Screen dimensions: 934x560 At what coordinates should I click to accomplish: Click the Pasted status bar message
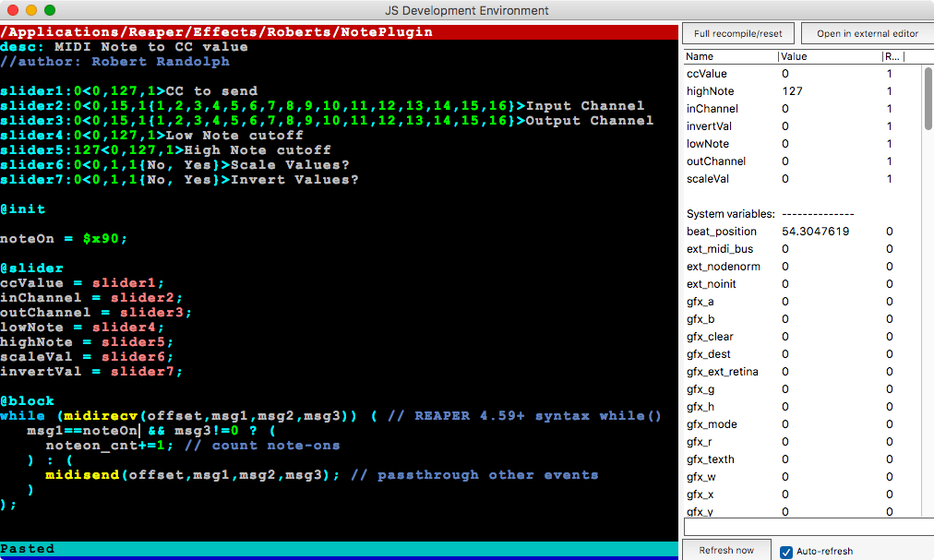(27, 548)
